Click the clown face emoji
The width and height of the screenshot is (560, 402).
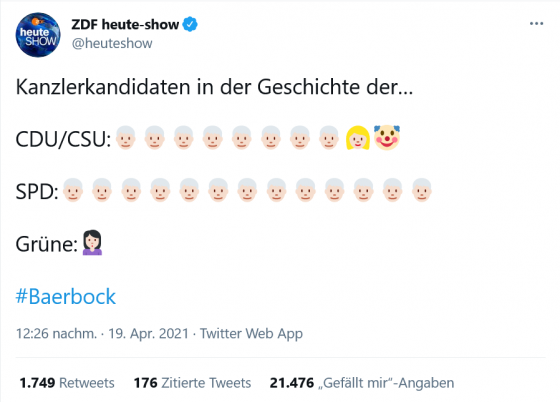(387, 138)
